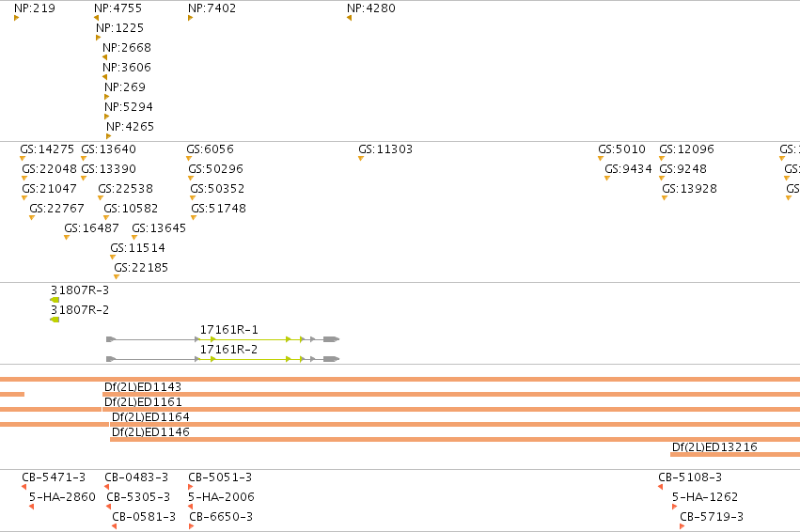Select GS:22767 insertion label
Viewport: 800px width, 532px height.
click(x=56, y=209)
